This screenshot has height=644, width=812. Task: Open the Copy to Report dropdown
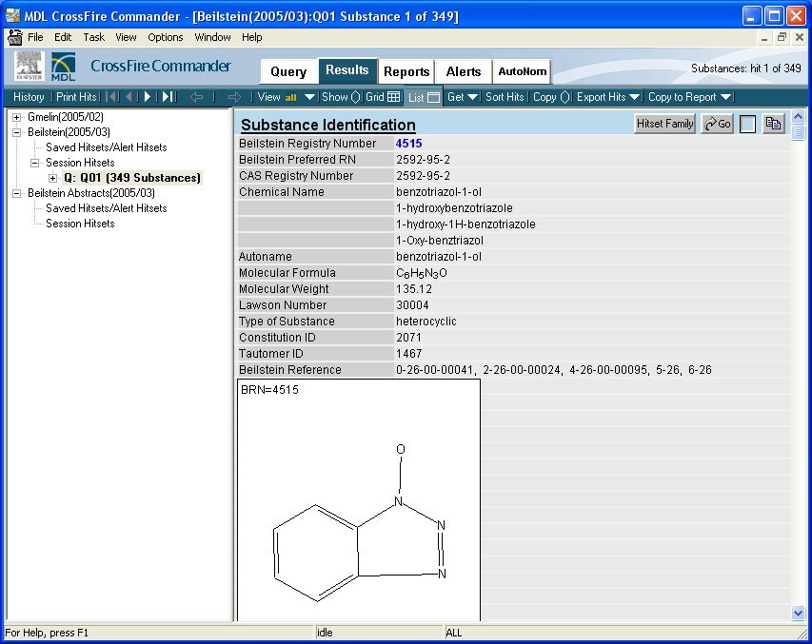point(689,97)
